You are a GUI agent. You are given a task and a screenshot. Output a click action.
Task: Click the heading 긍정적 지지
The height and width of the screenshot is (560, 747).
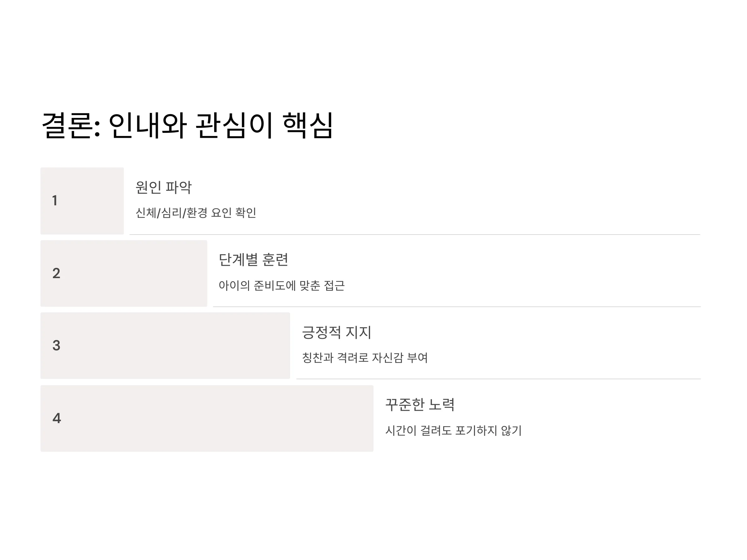(x=337, y=332)
